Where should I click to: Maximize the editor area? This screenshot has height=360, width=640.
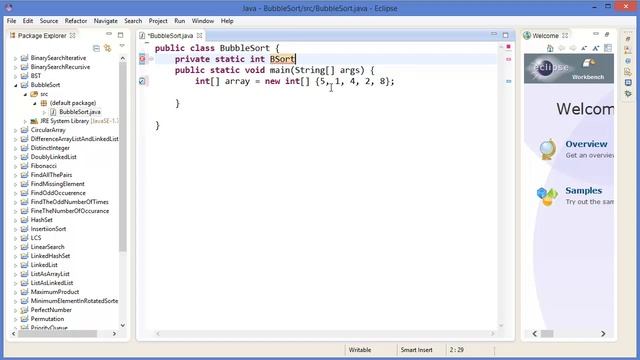point(506,35)
